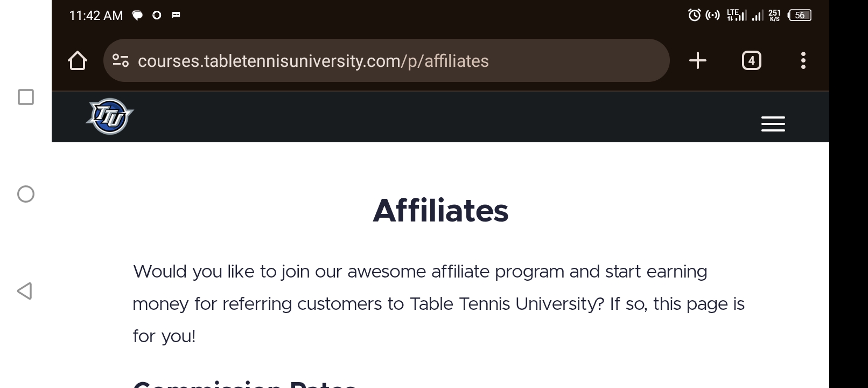Tap the battery indicator showing 56
This screenshot has height=388, width=868.
800,15
